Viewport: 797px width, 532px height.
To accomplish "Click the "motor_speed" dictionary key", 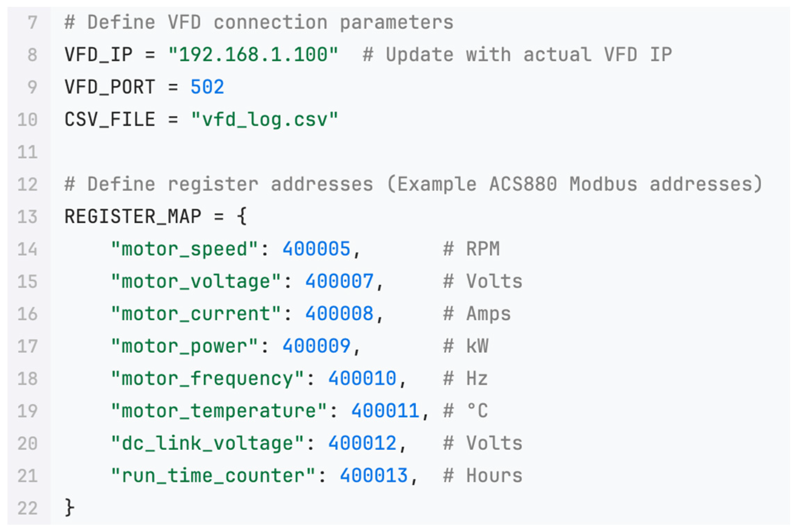I will pos(184,249).
